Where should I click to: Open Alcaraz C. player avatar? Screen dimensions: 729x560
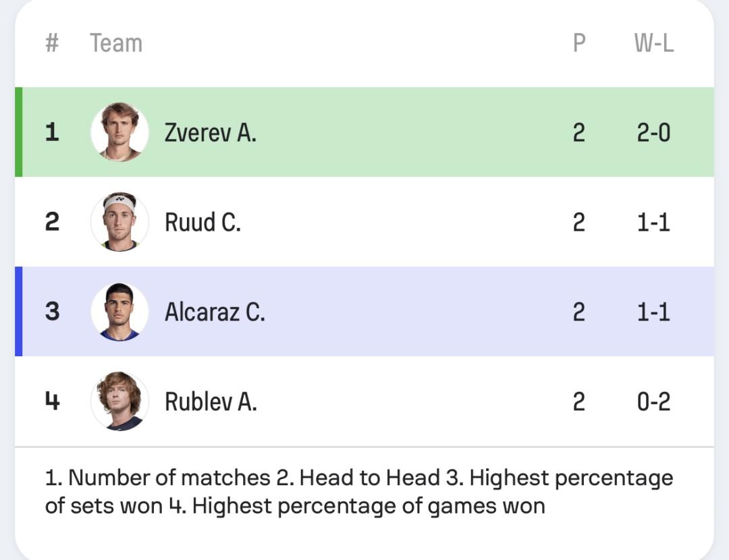tap(119, 311)
